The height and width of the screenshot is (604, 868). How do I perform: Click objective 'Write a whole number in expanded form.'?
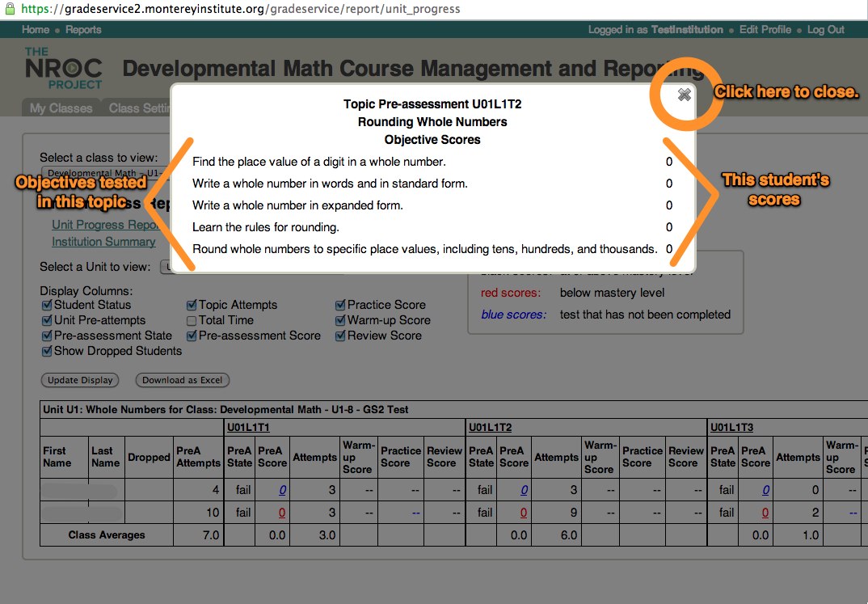click(298, 205)
